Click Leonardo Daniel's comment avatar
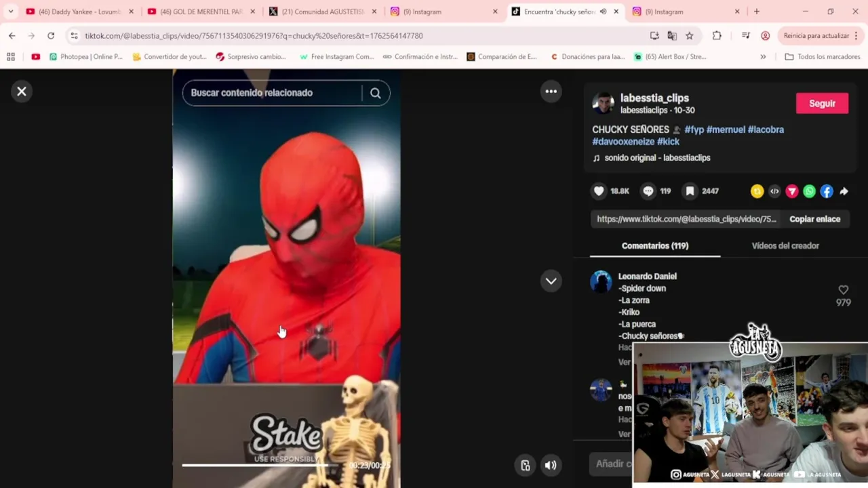868x488 pixels. 601,281
